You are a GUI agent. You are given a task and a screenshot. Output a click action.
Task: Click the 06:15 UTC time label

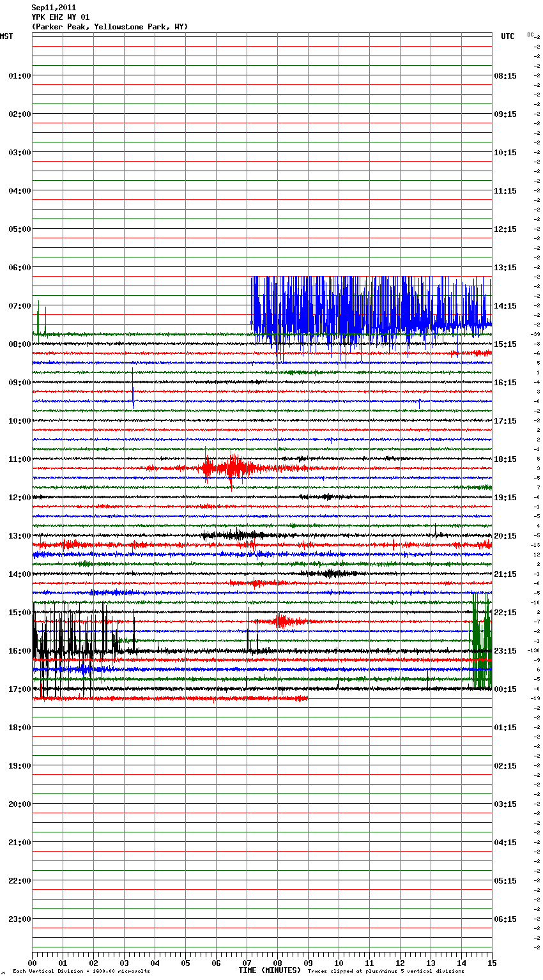coord(505,919)
